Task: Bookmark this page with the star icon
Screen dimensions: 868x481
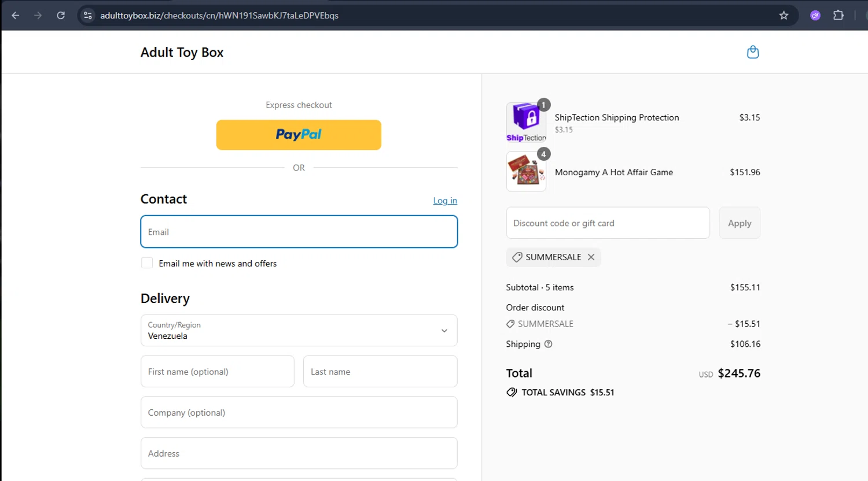Action: click(x=784, y=16)
